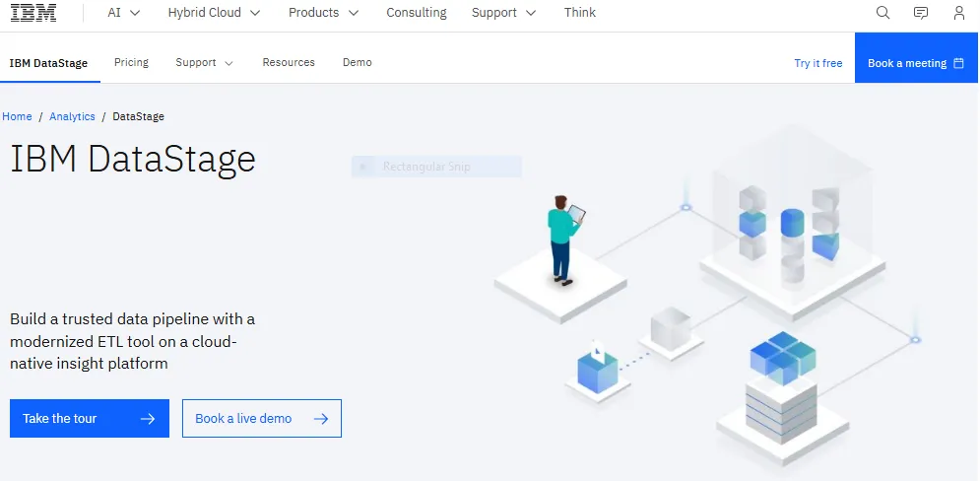Click the Build a trusted data pipeline description
This screenshot has height=481, width=980.
pyautogui.click(x=133, y=341)
